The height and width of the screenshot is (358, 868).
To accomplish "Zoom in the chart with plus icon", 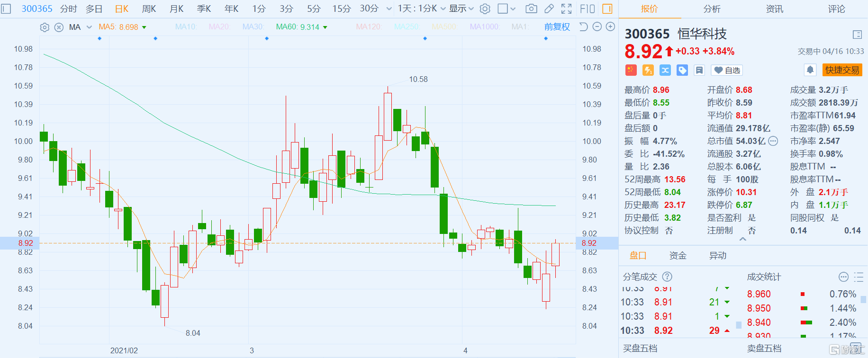I will (611, 27).
